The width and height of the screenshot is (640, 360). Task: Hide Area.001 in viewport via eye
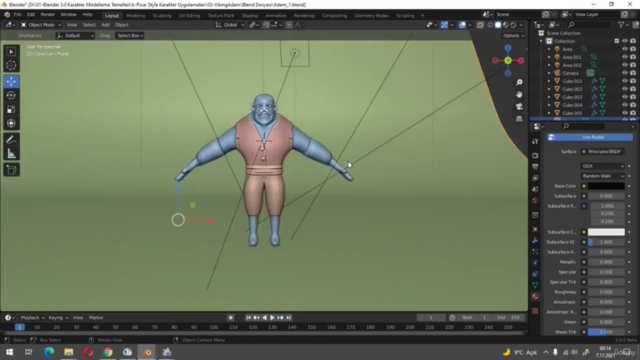click(x=624, y=57)
